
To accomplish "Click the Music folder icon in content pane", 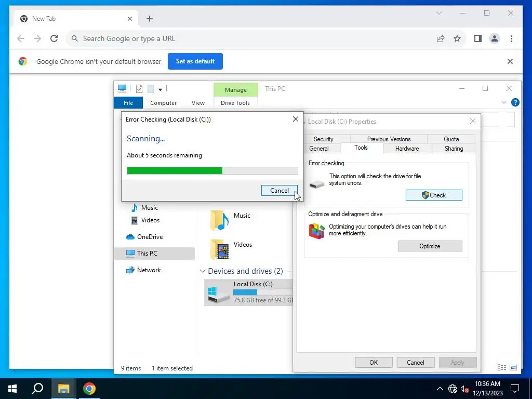I will tap(219, 220).
